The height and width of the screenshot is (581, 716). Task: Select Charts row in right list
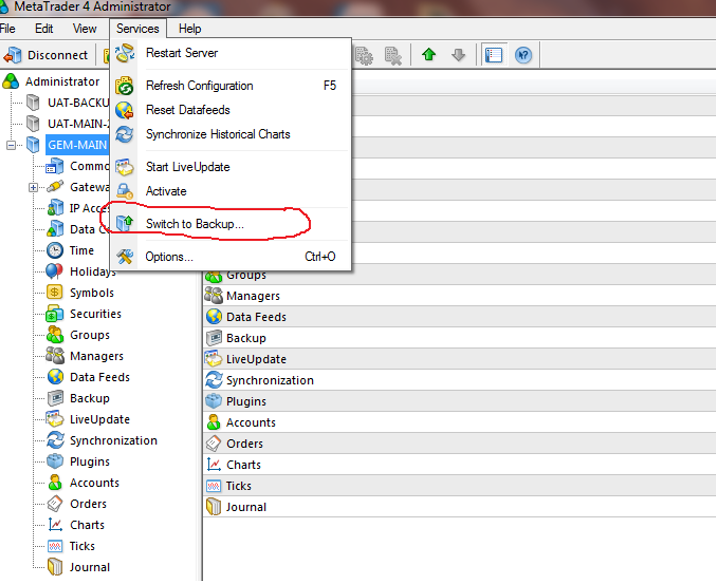point(459,465)
